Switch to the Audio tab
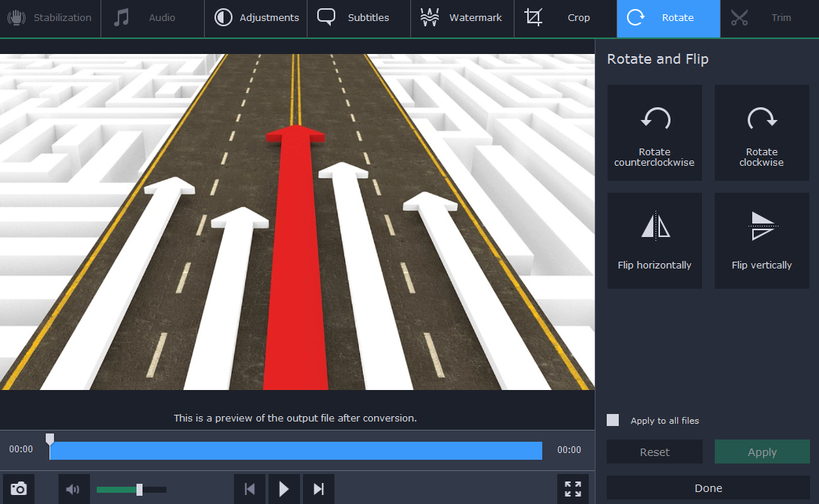The width and height of the screenshot is (819, 504). click(x=152, y=18)
